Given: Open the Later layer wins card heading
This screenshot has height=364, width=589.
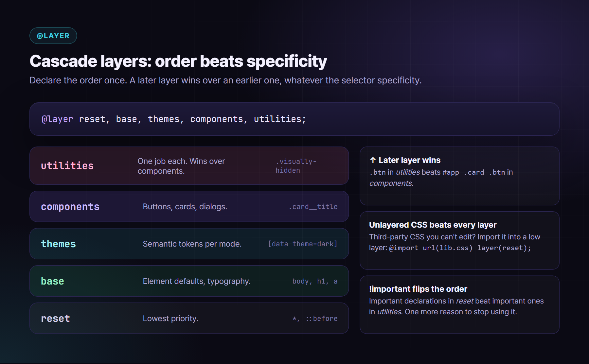Looking at the screenshot, I should click(409, 160).
